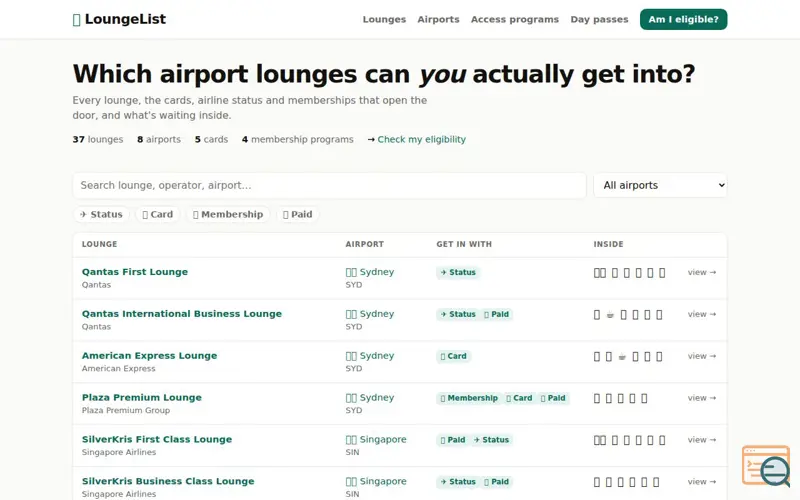Click Singapore airport in SilverKris First Class row

pos(376,439)
